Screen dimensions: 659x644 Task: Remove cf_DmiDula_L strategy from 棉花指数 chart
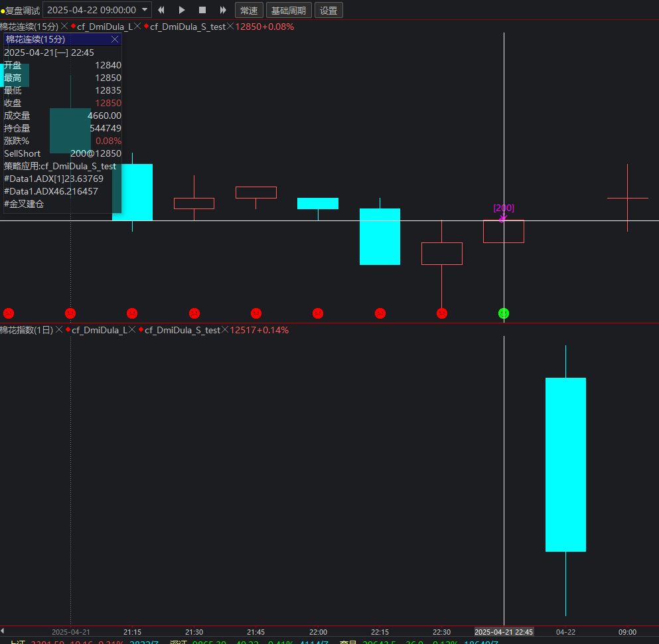click(132, 330)
